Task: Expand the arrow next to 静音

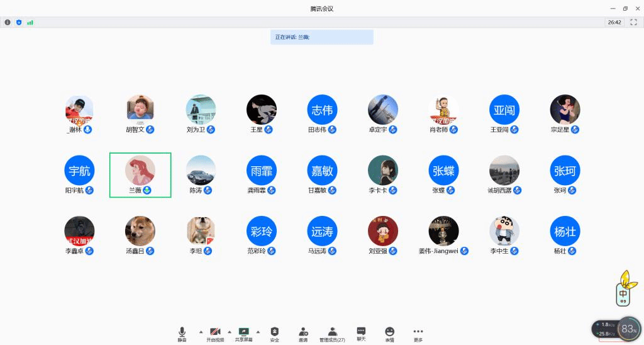Action: (x=201, y=331)
